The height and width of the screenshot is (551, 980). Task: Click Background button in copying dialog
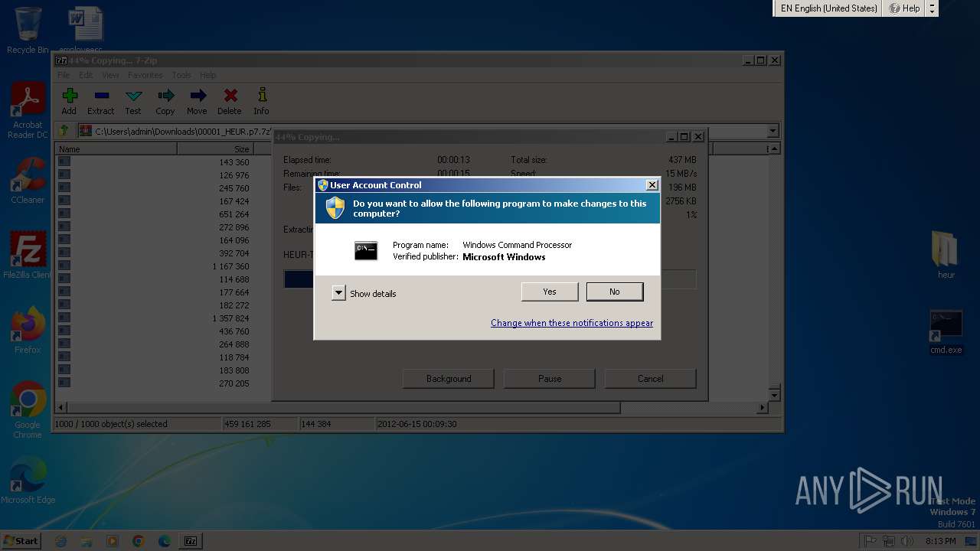pyautogui.click(x=449, y=379)
